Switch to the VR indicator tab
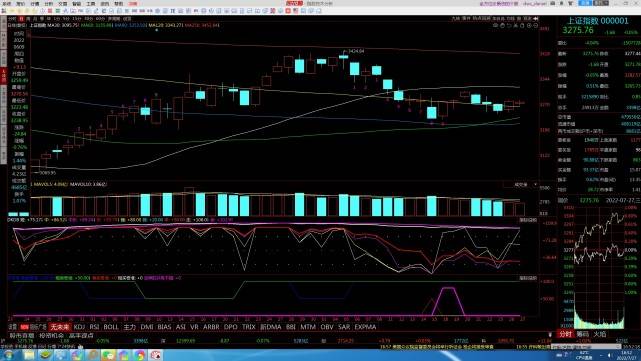Image resolution: width=641 pixels, height=361 pixels. tap(194, 327)
